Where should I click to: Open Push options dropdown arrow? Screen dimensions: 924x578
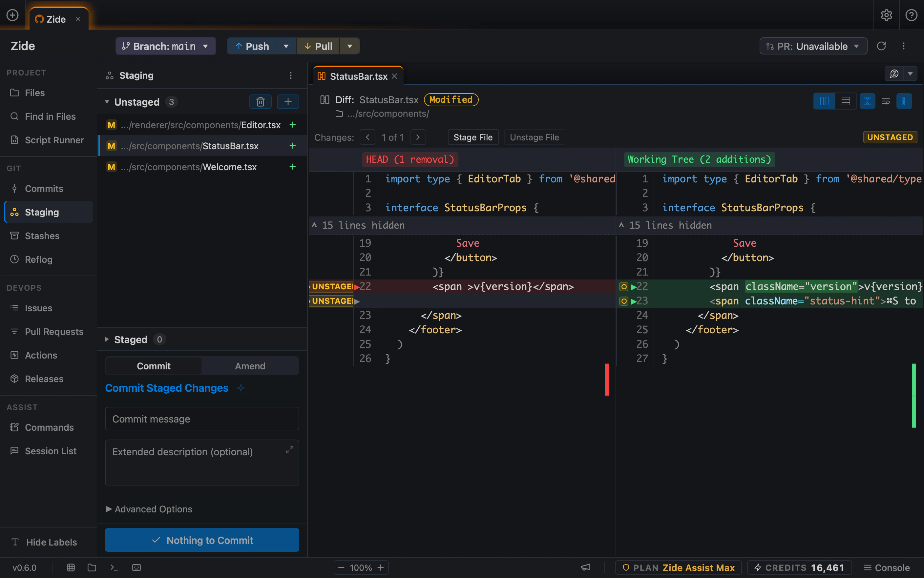coord(286,46)
